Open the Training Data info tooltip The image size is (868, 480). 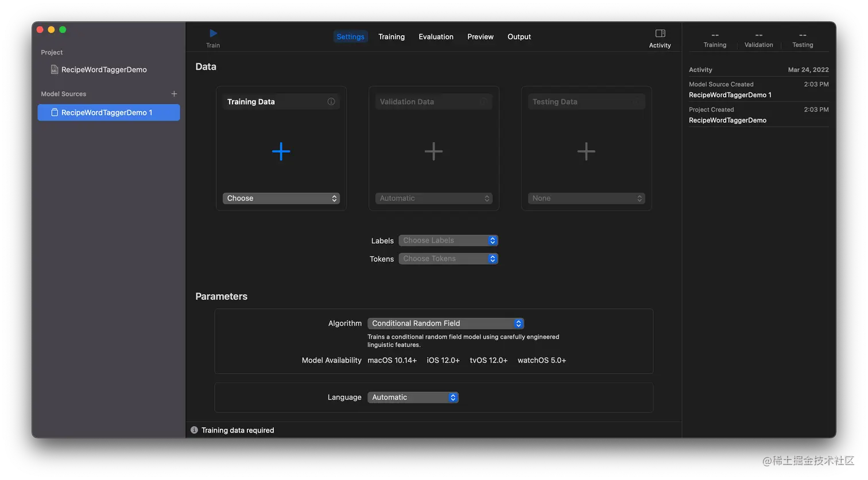coord(331,101)
